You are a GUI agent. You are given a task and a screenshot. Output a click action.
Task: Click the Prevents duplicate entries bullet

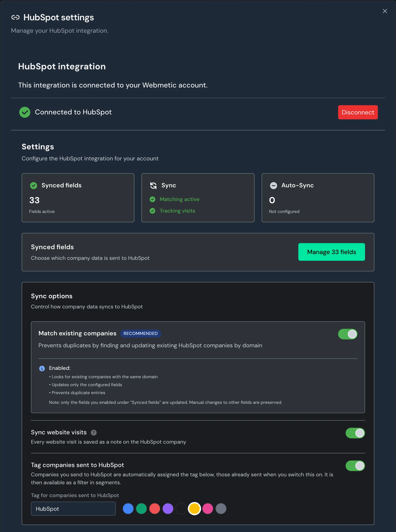[77, 393]
